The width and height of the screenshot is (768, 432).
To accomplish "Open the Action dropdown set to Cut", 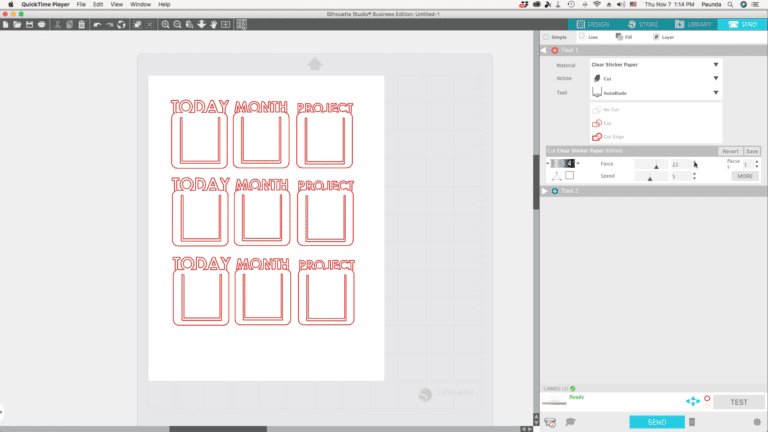I will point(656,78).
